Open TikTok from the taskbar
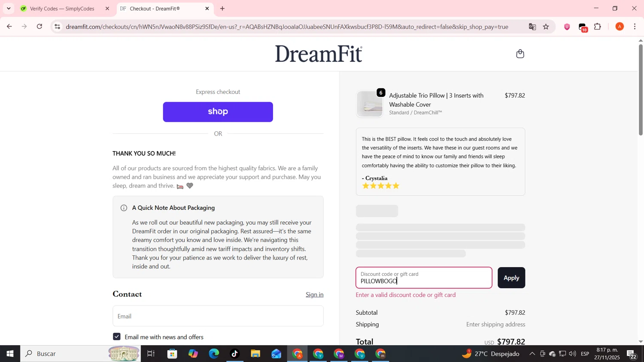Viewport: 644px width, 362px height. pyautogui.click(x=234, y=354)
